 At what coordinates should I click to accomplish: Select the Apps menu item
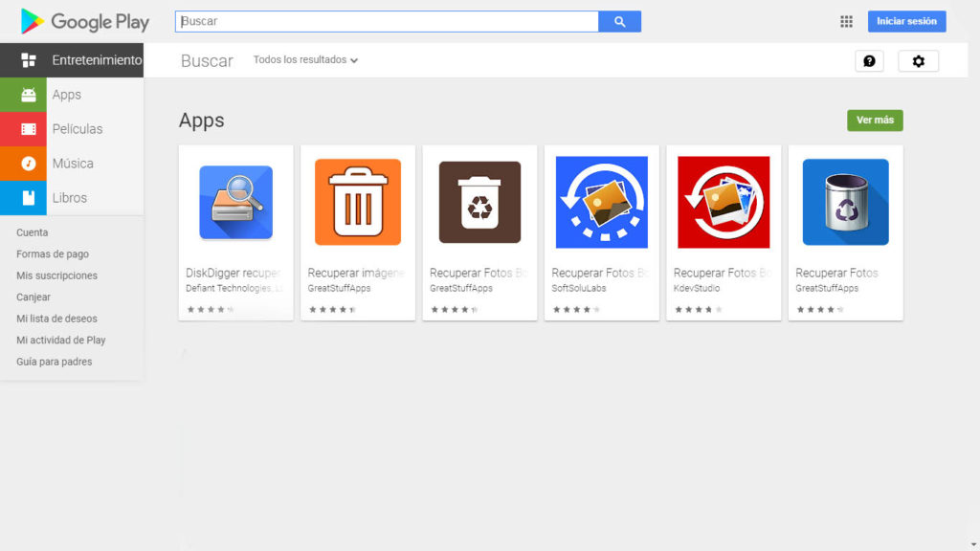click(72, 95)
